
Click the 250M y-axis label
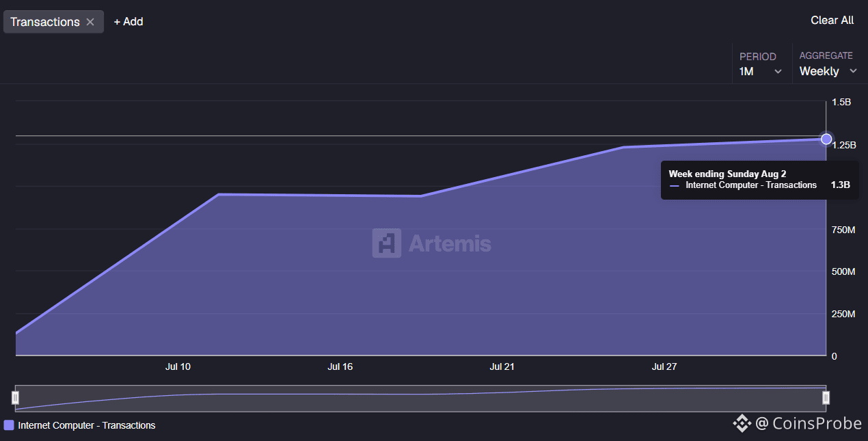click(x=843, y=315)
